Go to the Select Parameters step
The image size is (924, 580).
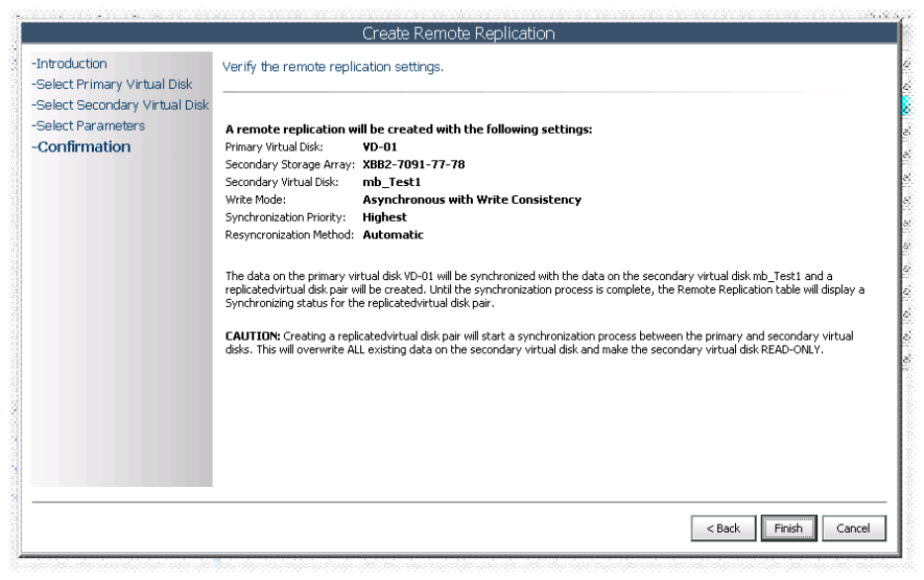coord(88,126)
